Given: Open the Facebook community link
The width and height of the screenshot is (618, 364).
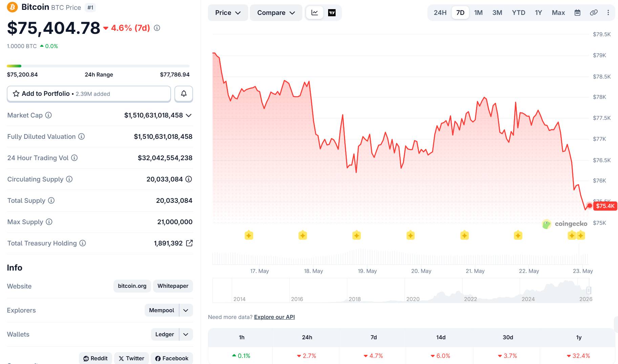Looking at the screenshot, I should (x=172, y=358).
